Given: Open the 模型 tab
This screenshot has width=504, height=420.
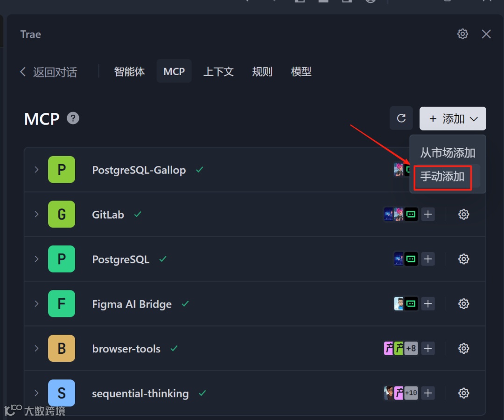Looking at the screenshot, I should click(x=301, y=71).
